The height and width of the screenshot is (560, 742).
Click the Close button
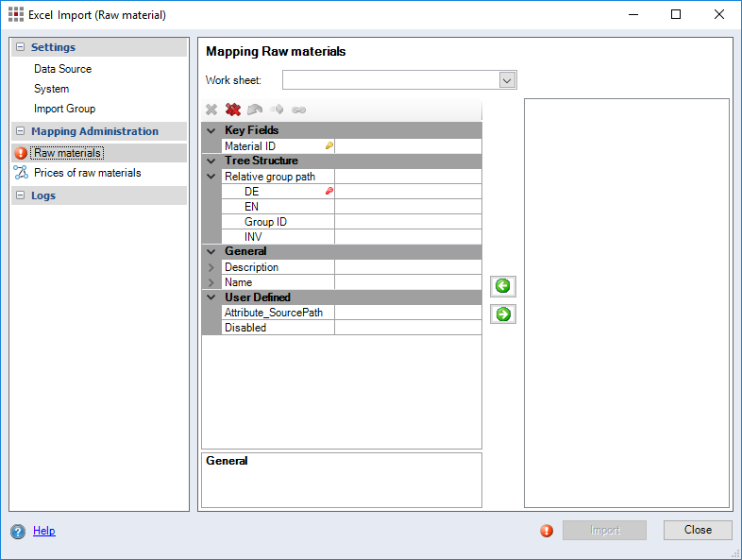pos(698,530)
